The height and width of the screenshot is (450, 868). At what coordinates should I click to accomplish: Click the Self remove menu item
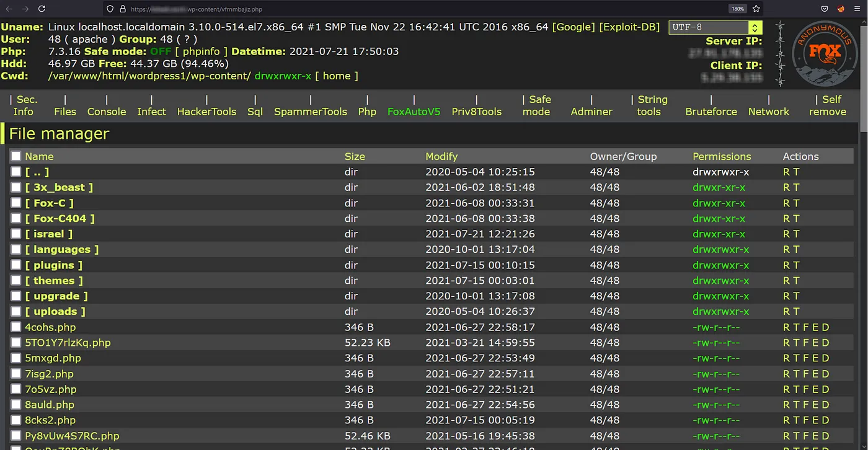pyautogui.click(x=828, y=105)
